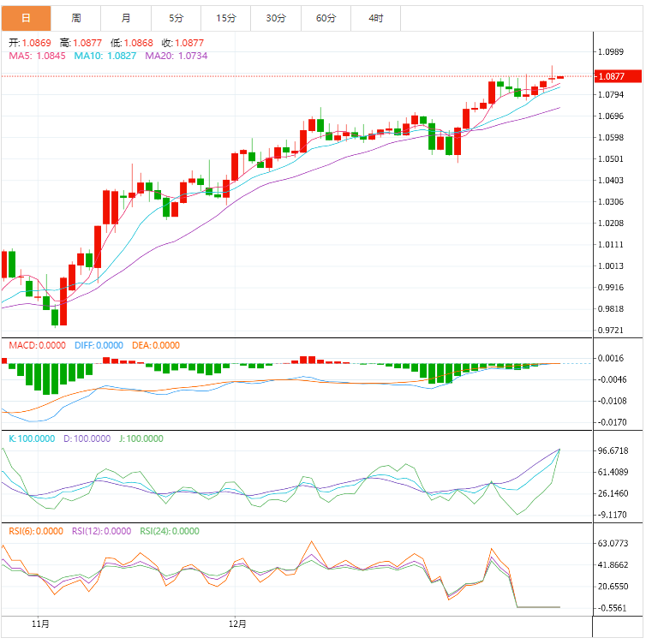Click the 12月 date axis marker
The height and width of the screenshot is (644, 646).
pos(237,623)
